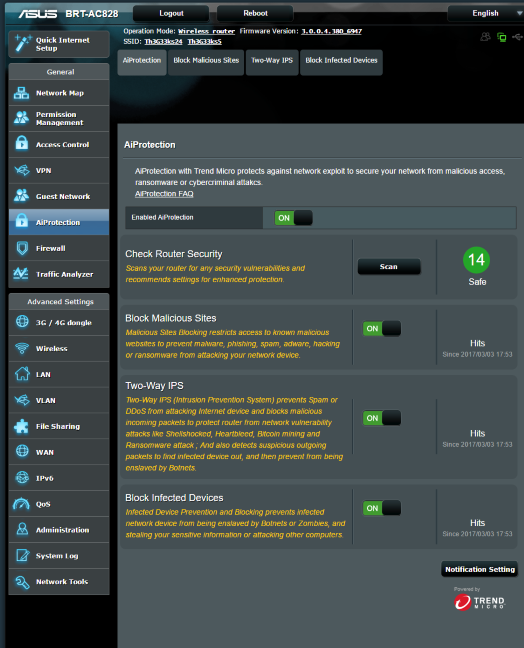Switch to the Block Infected Devices tab

341,62
